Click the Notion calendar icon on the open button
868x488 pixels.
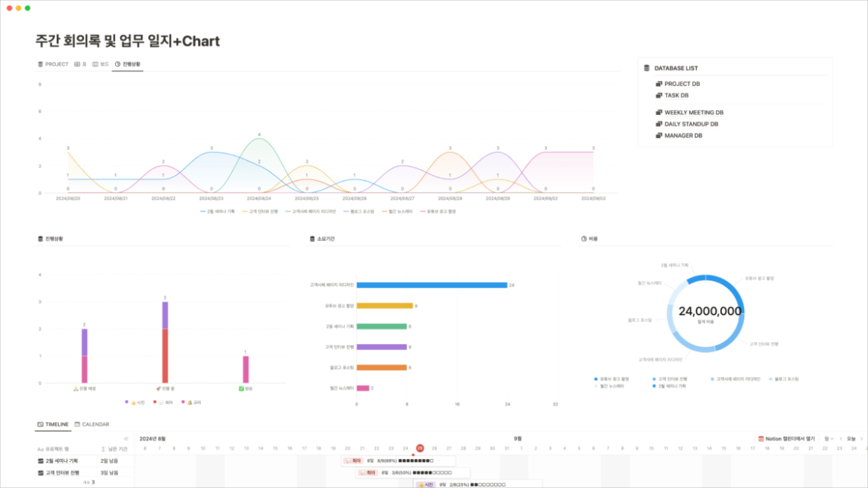[761, 438]
